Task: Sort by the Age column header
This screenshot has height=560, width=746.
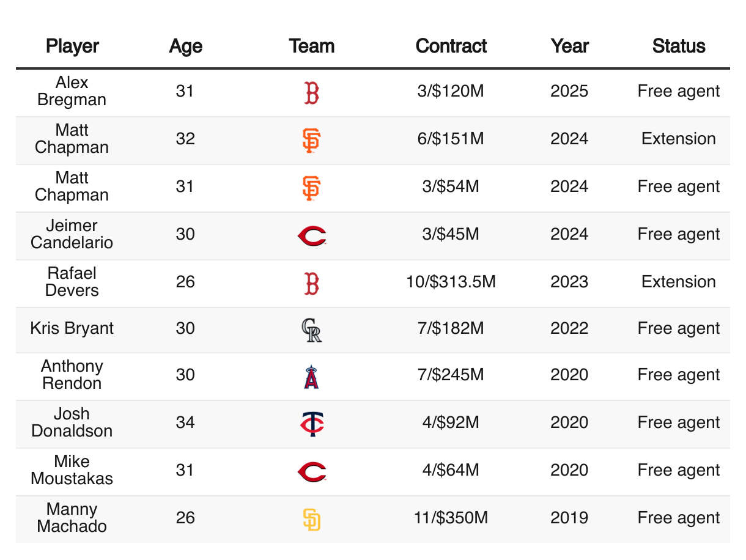Action: [185, 46]
